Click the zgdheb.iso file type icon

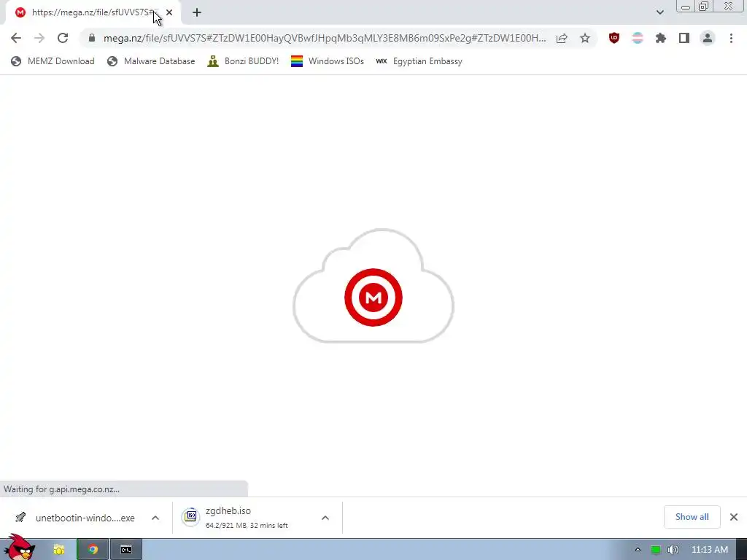pyautogui.click(x=190, y=517)
